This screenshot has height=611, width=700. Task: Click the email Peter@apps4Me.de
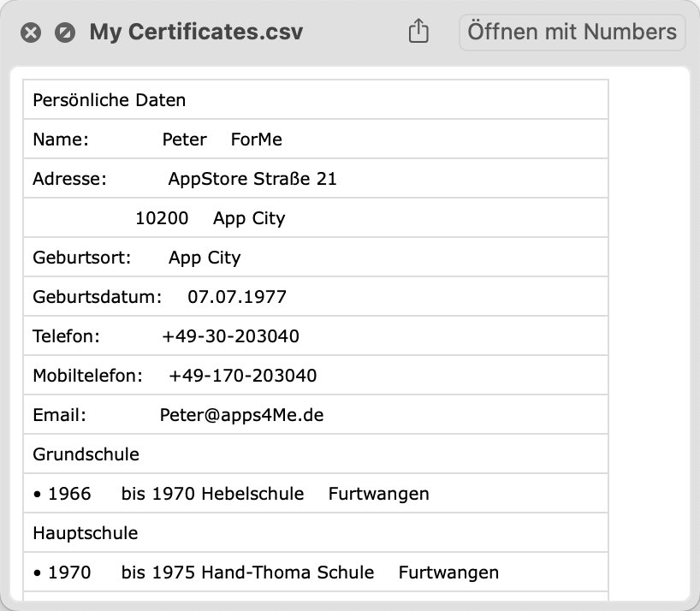click(x=241, y=415)
